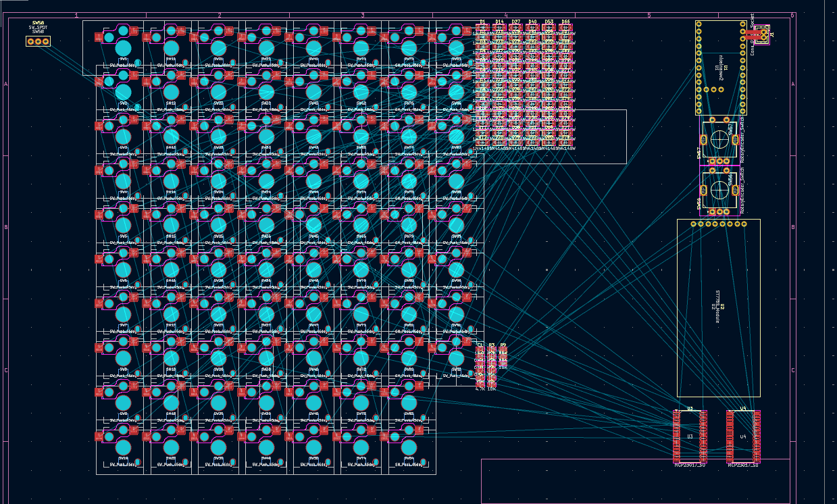The image size is (837, 504).
Task: Select the SW56 rotary encoder footprint
Action: (719, 190)
